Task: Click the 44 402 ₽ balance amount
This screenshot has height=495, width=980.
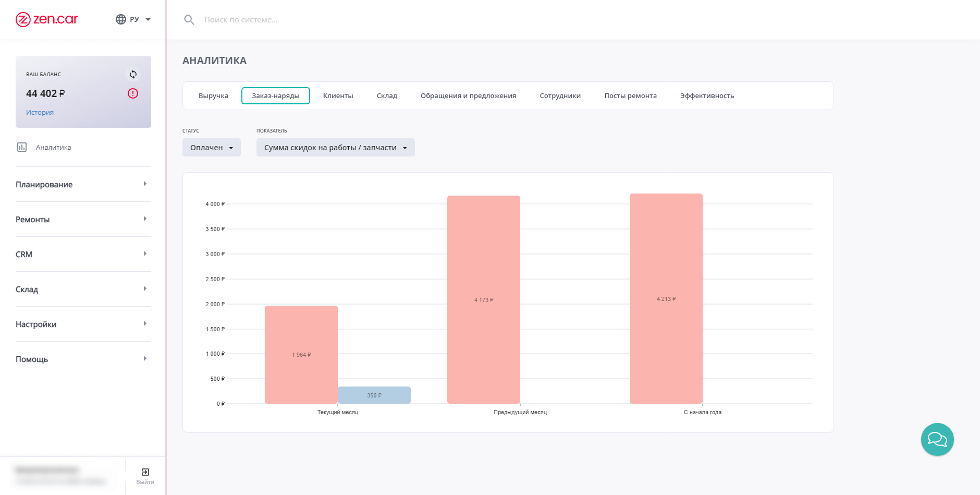Action: [45, 93]
